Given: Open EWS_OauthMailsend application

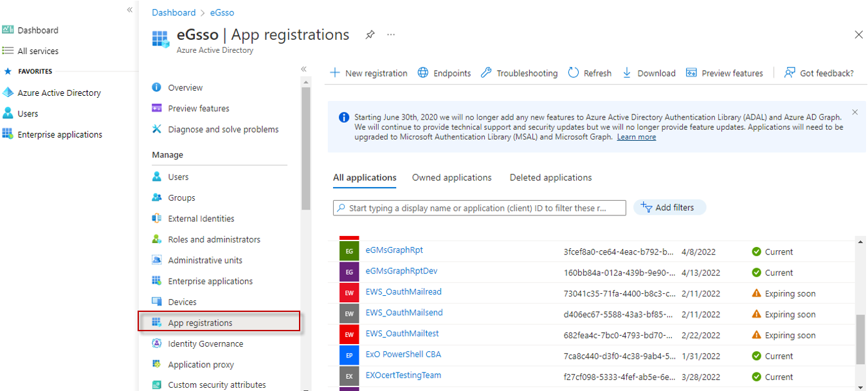Looking at the screenshot, I should 404,313.
